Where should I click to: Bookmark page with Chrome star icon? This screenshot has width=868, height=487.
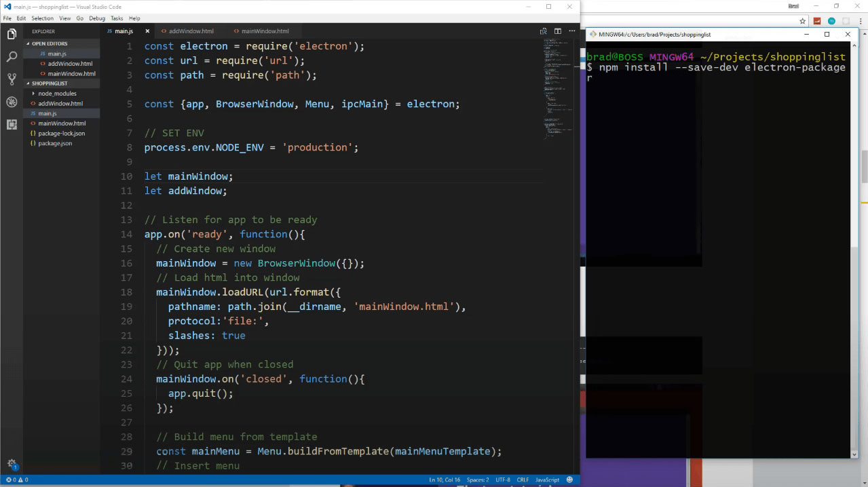(802, 20)
